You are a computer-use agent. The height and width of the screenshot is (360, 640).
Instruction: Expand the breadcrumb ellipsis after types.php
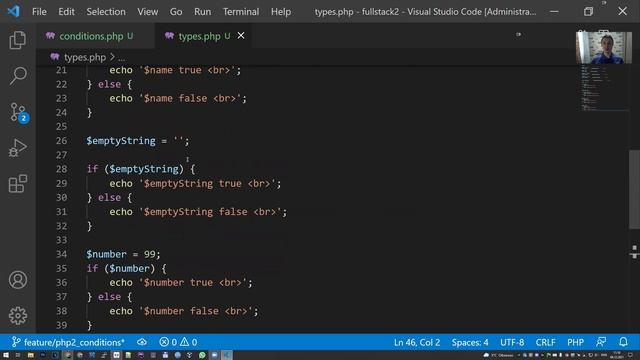(x=121, y=58)
